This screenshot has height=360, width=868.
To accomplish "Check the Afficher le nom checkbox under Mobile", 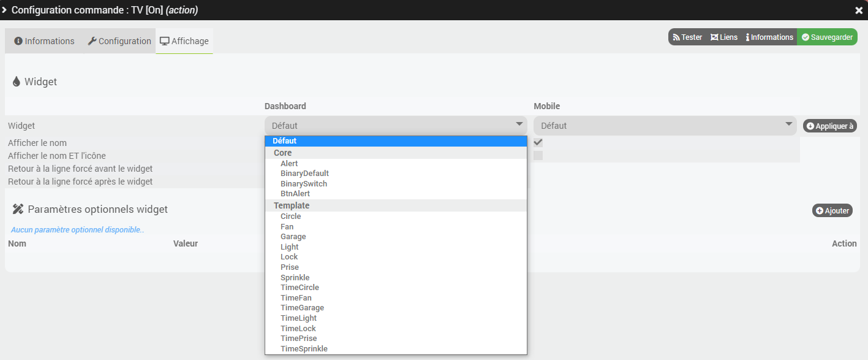I will (x=537, y=142).
